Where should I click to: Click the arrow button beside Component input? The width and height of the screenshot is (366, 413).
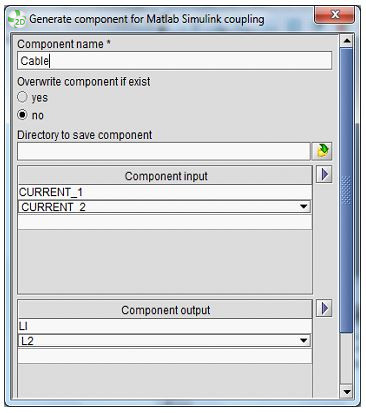pyautogui.click(x=324, y=175)
